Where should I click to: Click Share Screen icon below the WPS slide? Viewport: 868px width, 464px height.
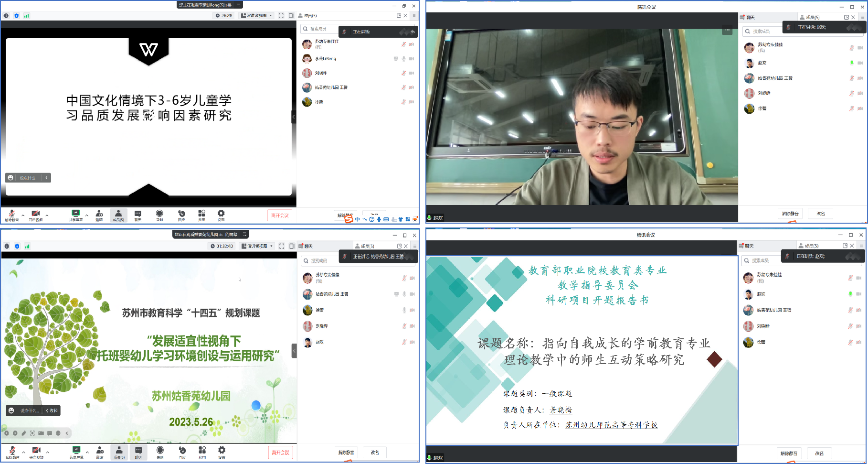75,215
